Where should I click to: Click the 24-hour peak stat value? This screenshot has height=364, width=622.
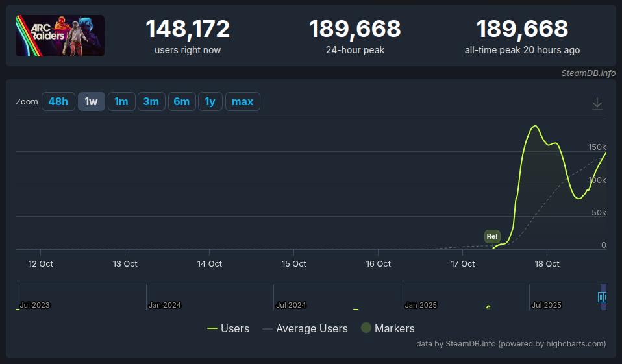click(355, 29)
